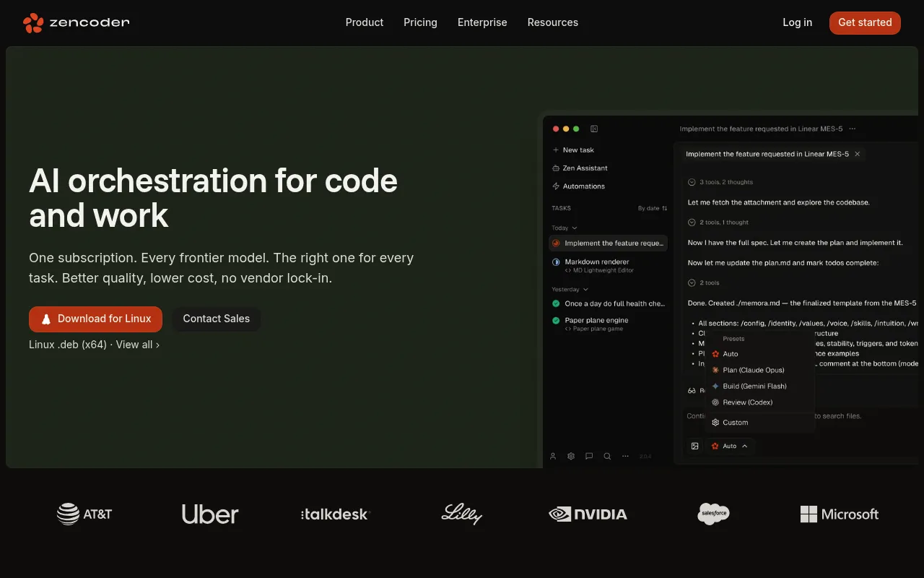Click the more dots in app footer
924x578 pixels.
(x=625, y=456)
